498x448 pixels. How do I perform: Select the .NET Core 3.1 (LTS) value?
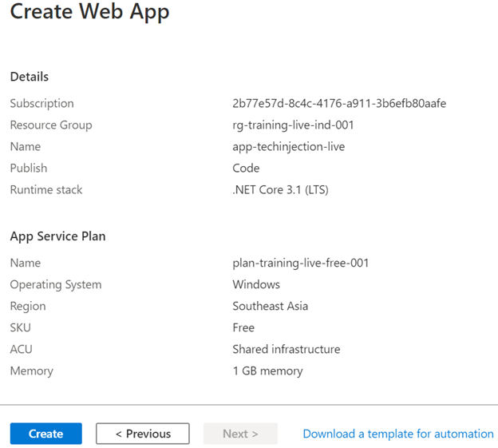click(280, 190)
